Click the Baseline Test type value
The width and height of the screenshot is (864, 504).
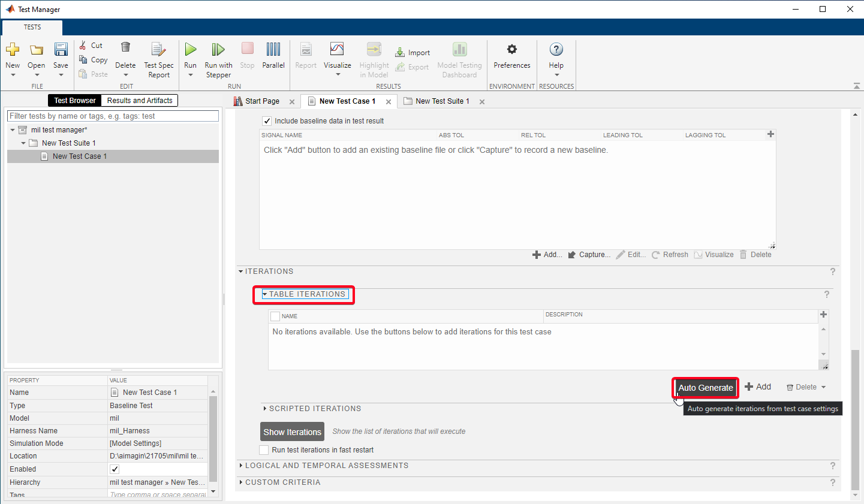coord(158,406)
